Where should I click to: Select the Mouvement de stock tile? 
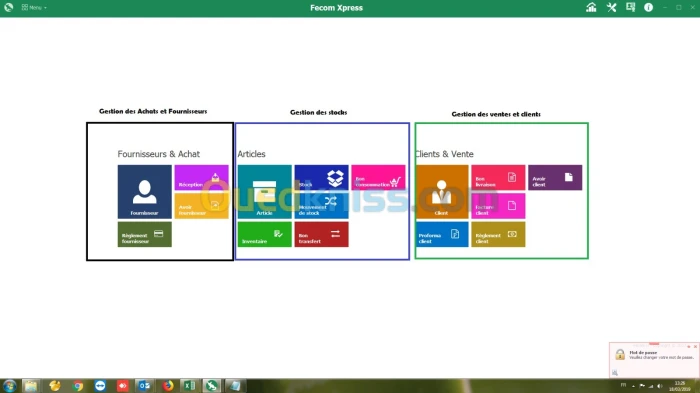(321, 206)
